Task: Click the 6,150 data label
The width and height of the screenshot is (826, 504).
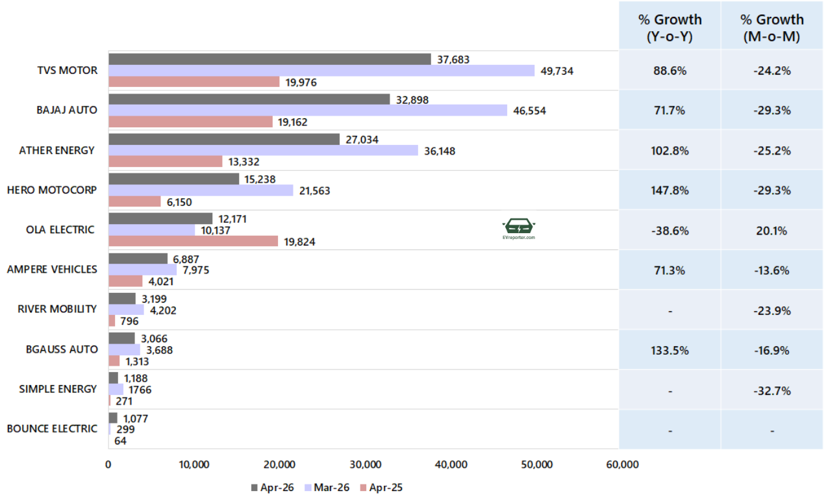Action: coord(180,202)
